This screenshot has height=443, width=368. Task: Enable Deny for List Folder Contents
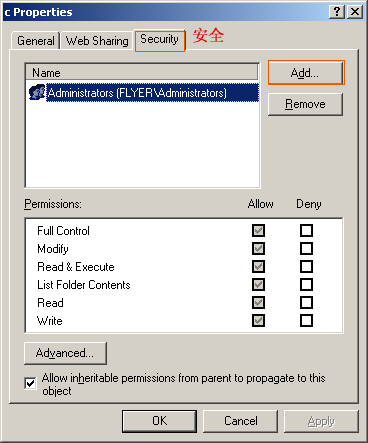[306, 284]
